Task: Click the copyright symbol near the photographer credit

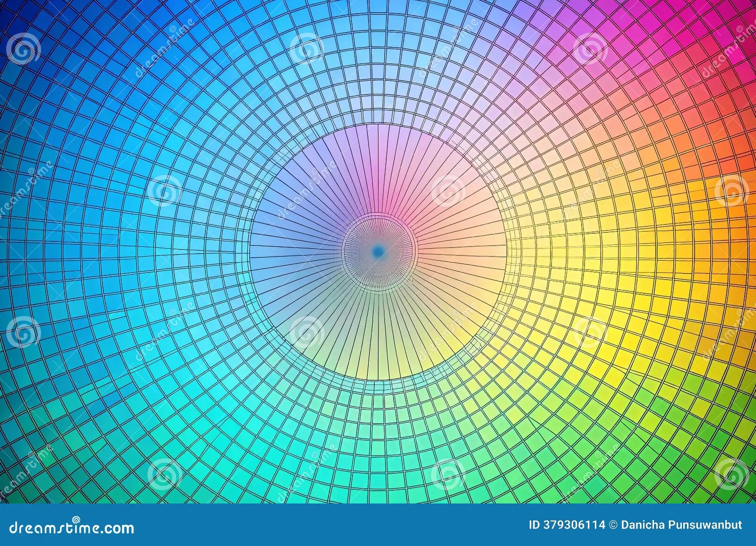Action: point(613,524)
